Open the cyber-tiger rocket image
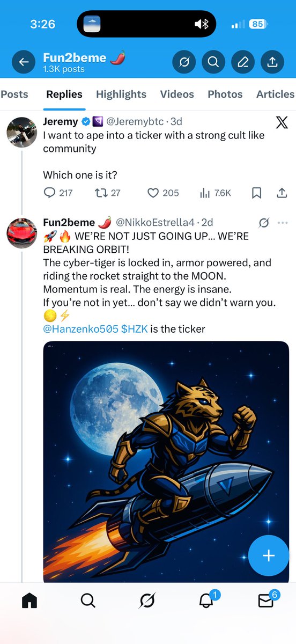Viewport: 296px width, 644px height. [166, 462]
